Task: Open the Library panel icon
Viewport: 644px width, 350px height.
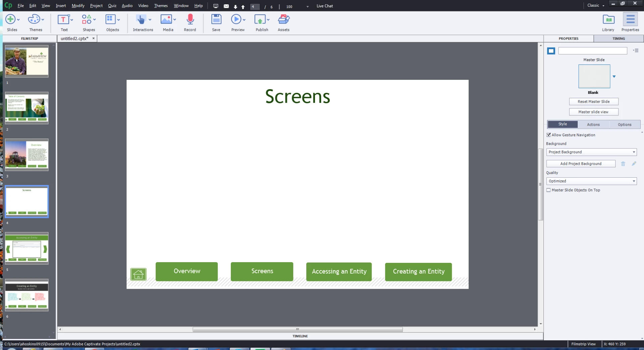Action: coord(608,19)
